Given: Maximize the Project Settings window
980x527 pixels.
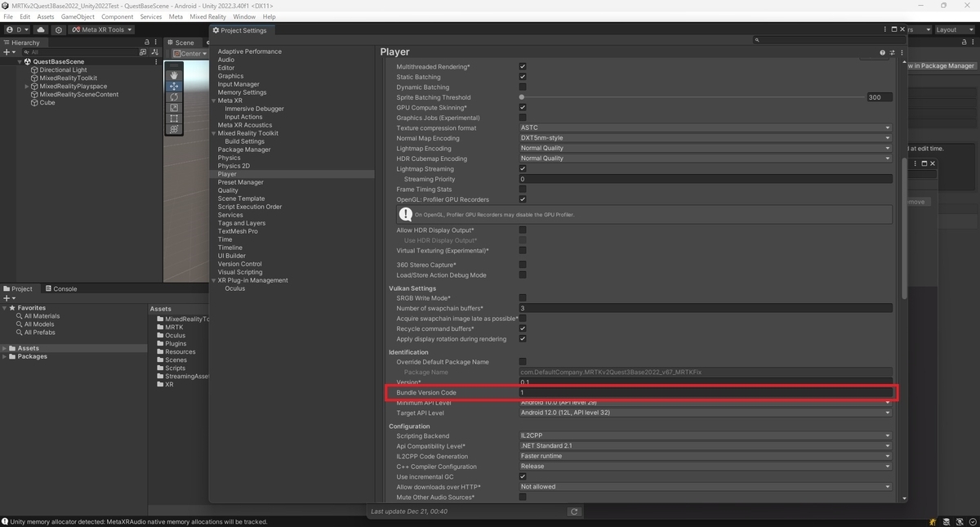Looking at the screenshot, I should tap(893, 30).
